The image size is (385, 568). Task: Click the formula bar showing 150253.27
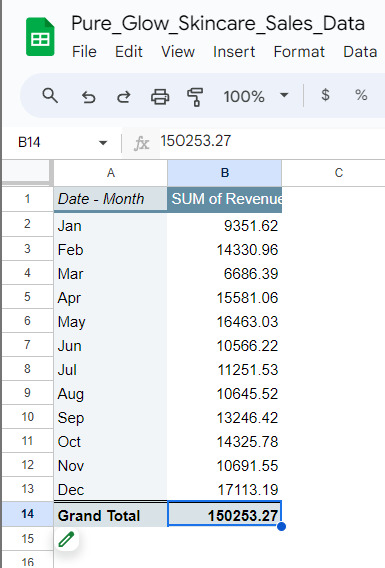click(x=272, y=141)
